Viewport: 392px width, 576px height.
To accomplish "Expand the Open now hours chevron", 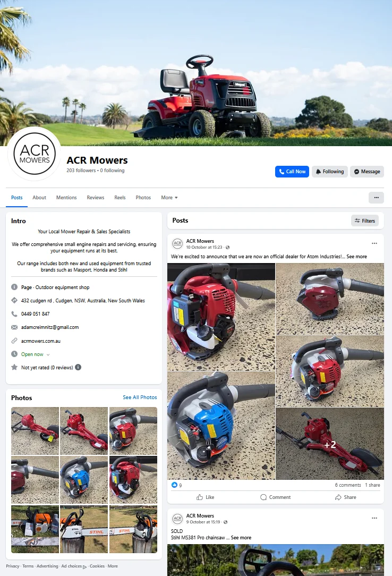I will pos(48,354).
